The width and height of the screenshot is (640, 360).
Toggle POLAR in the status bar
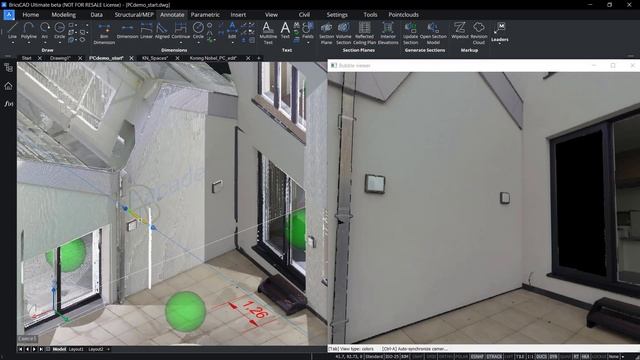click(x=461, y=356)
